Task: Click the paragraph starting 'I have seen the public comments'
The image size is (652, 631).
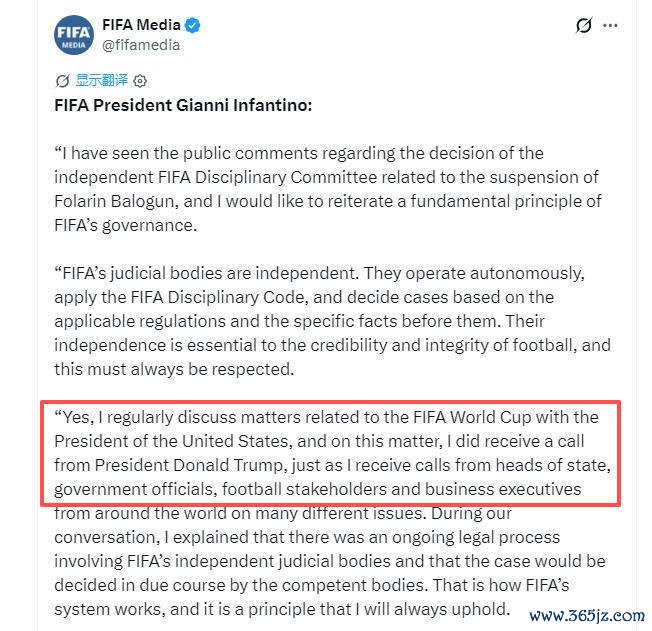Action: (x=328, y=189)
